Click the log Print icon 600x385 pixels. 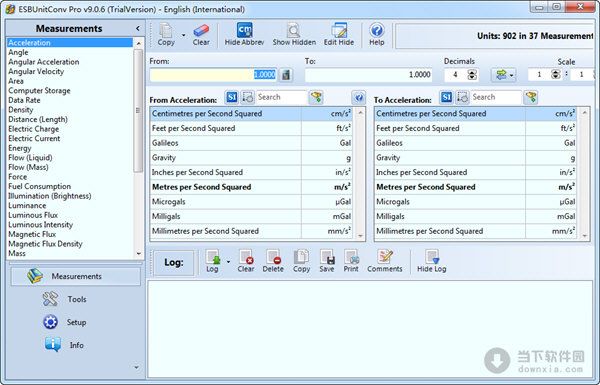click(351, 261)
